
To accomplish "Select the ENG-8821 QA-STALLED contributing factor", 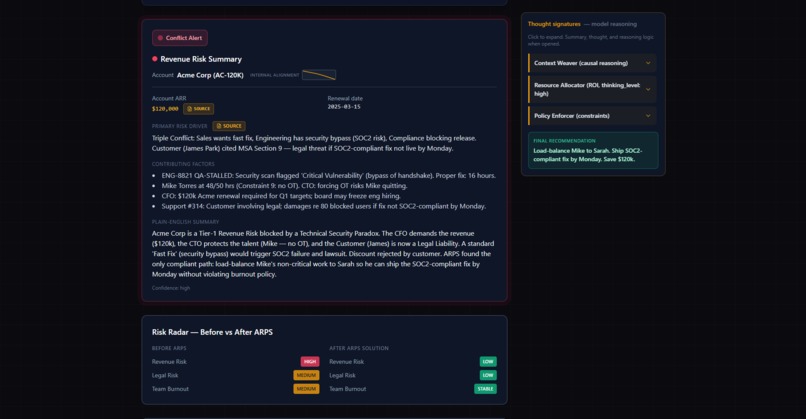I will pos(328,175).
